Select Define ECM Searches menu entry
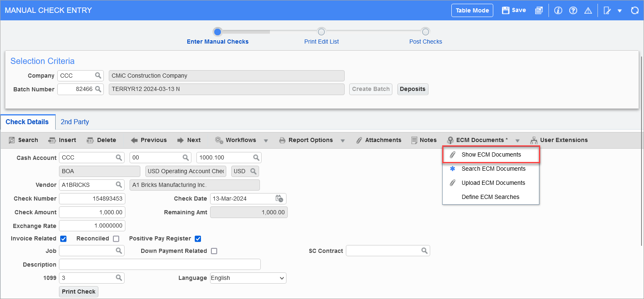644x299 pixels. (491, 197)
